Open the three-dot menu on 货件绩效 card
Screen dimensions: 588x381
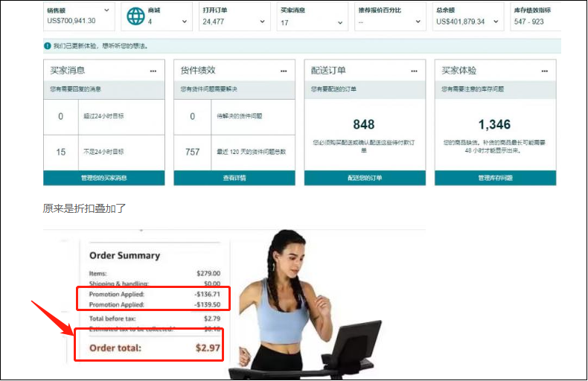284,71
